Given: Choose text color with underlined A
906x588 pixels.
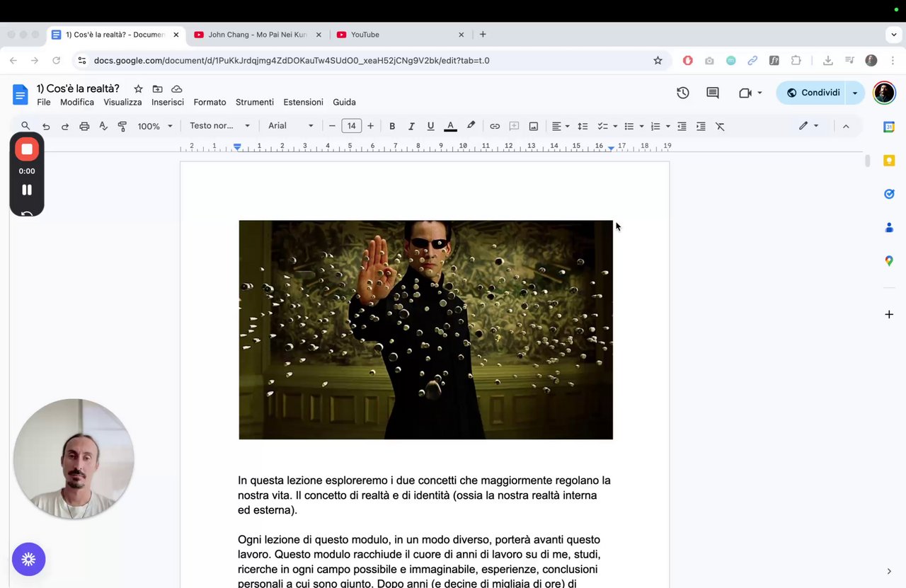Looking at the screenshot, I should pyautogui.click(x=450, y=126).
